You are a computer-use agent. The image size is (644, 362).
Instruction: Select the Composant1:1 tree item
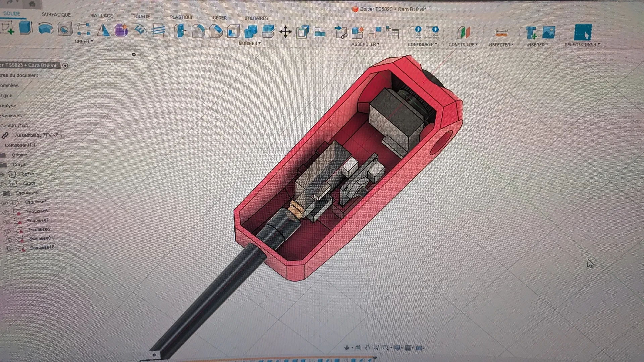pos(20,145)
